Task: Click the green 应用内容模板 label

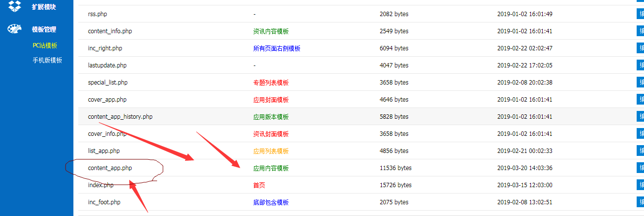Action: click(271, 168)
